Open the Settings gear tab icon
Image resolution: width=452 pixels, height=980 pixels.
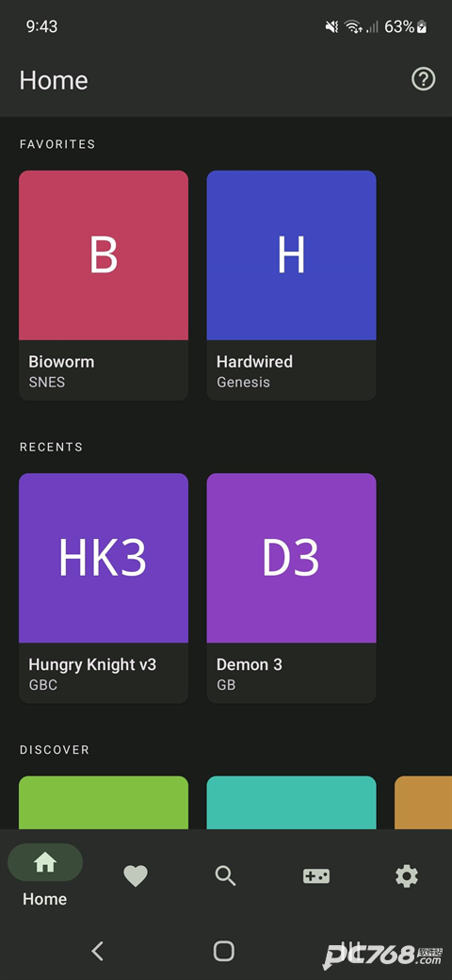(407, 875)
